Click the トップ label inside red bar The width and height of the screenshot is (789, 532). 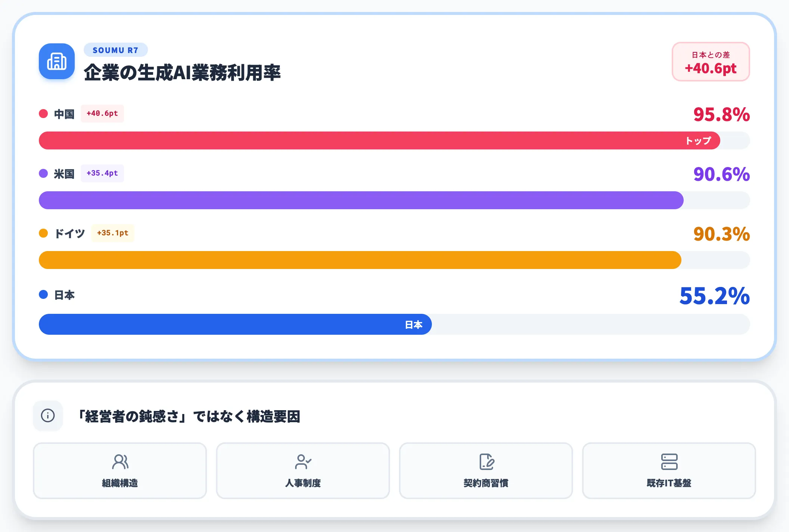[698, 140]
